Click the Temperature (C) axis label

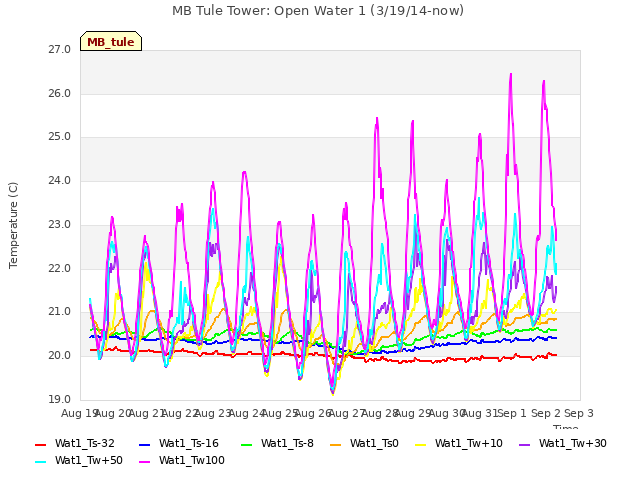click(13, 225)
